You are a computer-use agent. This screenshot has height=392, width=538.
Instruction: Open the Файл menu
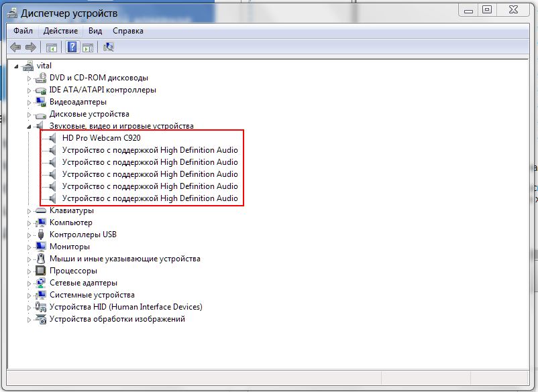coord(23,31)
